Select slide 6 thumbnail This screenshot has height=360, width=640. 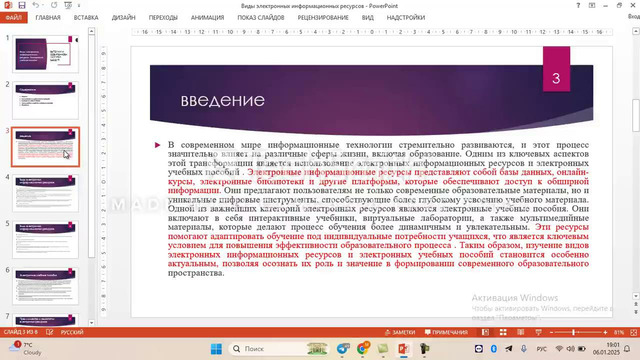pos(45,286)
